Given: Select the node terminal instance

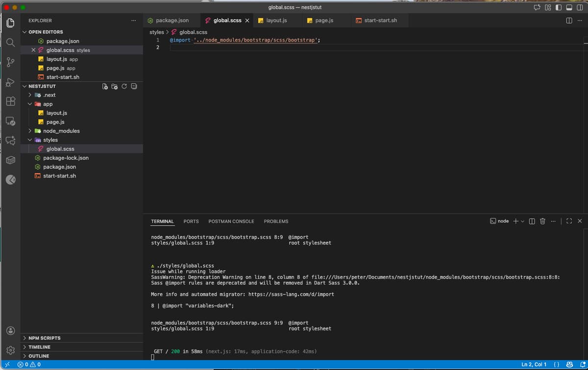Looking at the screenshot, I should coord(499,221).
